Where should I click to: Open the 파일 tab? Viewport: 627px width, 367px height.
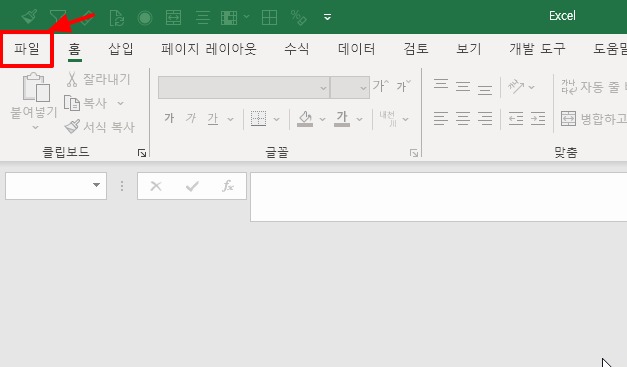click(x=27, y=49)
